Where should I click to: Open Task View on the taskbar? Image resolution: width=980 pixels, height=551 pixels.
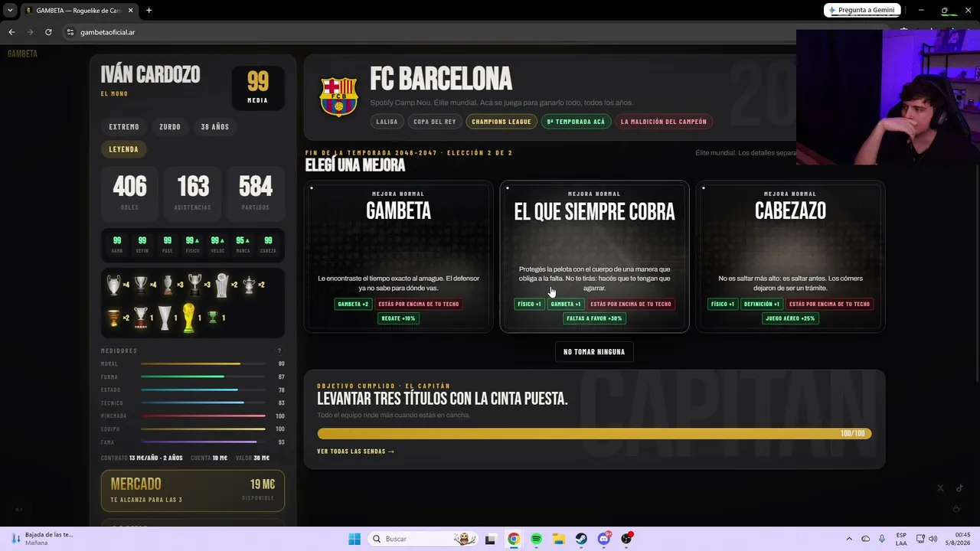click(x=491, y=539)
